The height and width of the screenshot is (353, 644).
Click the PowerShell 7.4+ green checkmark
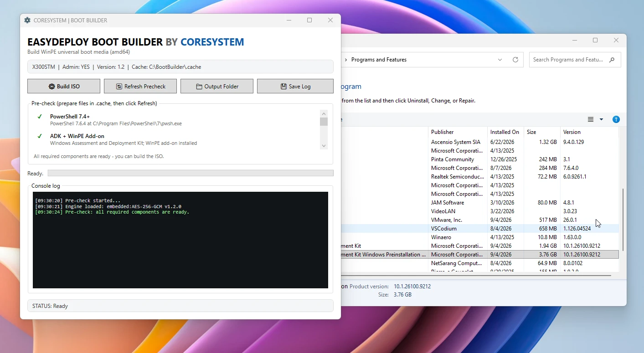[40, 117]
